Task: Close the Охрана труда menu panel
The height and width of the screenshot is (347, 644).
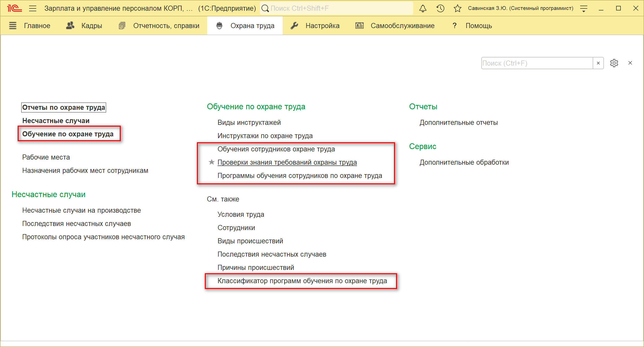Action: [x=630, y=63]
